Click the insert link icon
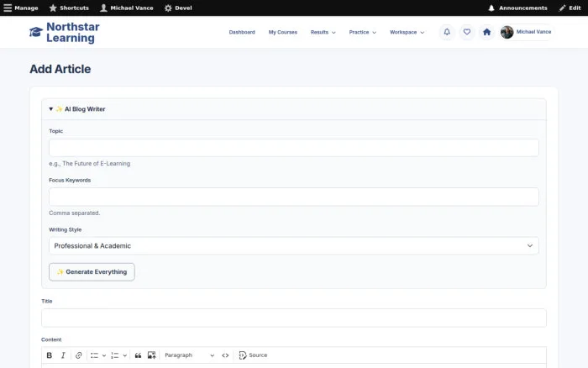This screenshot has height=368, width=588. (x=78, y=355)
